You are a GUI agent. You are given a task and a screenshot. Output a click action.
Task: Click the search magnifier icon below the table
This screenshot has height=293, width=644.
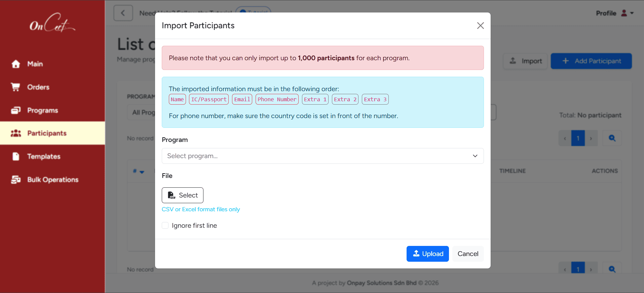coord(612,269)
